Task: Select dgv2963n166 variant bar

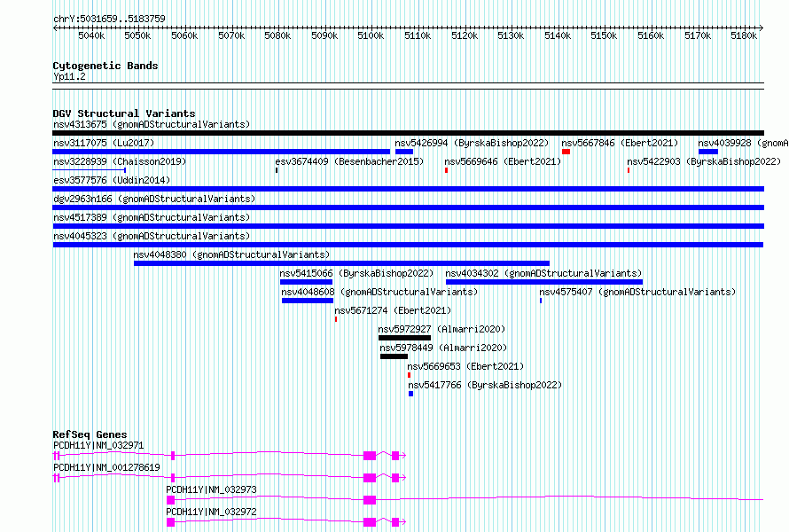Action: tap(408, 207)
